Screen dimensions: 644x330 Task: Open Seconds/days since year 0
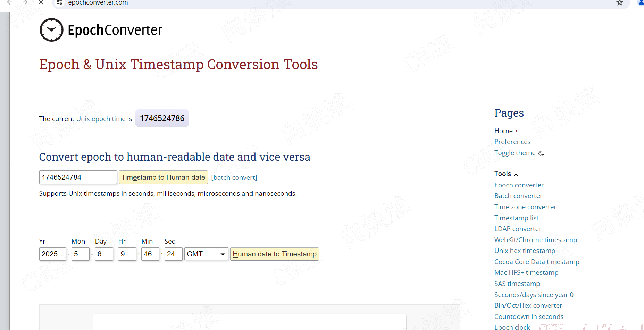(534, 295)
